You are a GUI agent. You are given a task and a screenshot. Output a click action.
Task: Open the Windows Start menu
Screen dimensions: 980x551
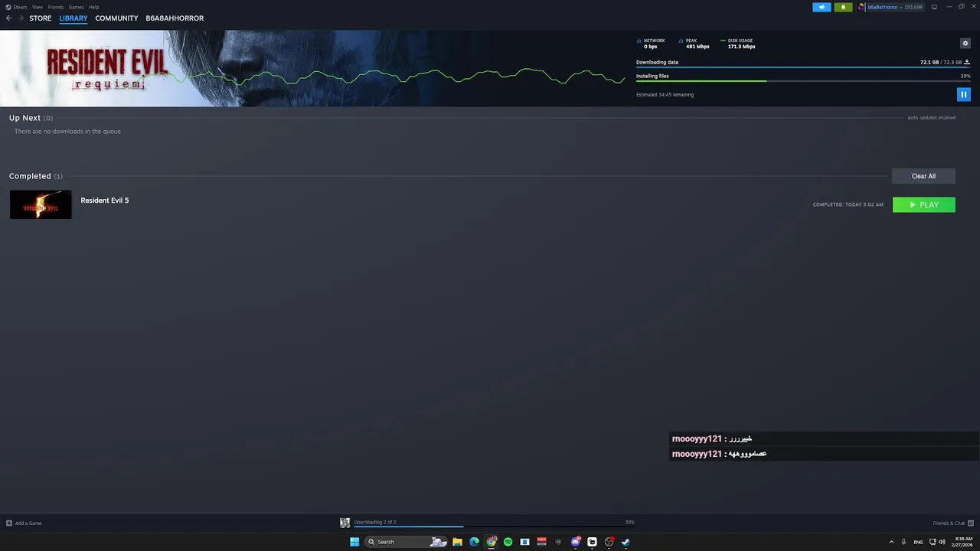[354, 542]
